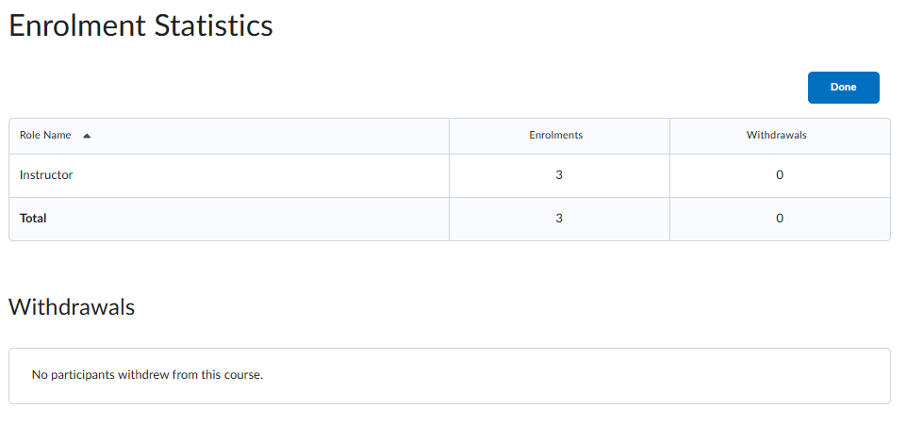Screen dimensions: 908x426
Task: Click the Total enrolments value of 3
Action: pos(559,218)
